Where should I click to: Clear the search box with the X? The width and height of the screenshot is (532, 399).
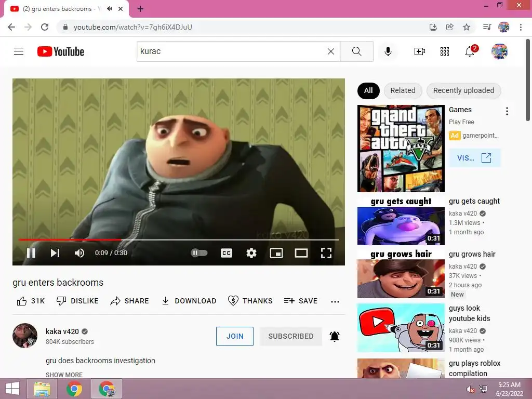(331, 51)
